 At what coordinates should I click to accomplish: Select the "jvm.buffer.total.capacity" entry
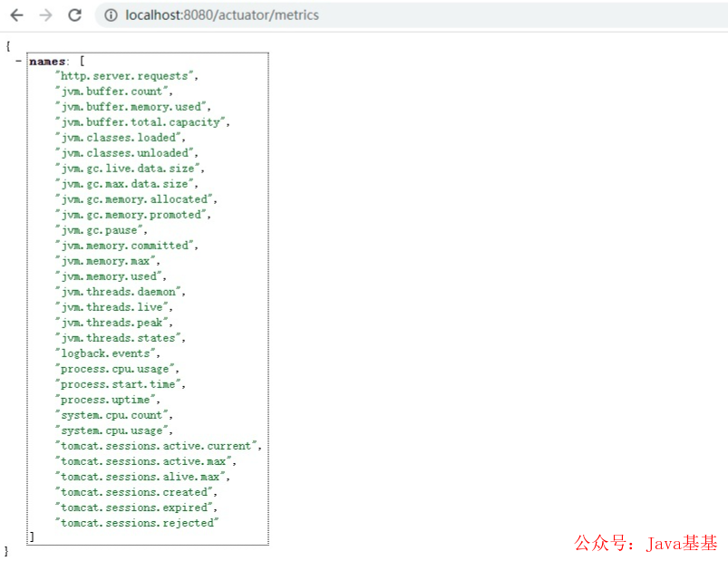tap(141, 122)
